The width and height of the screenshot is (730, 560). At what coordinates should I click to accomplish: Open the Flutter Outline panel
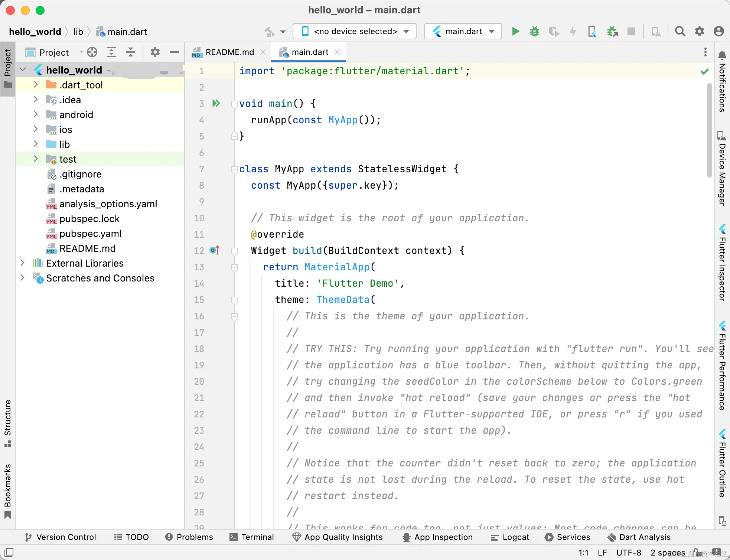point(722,463)
